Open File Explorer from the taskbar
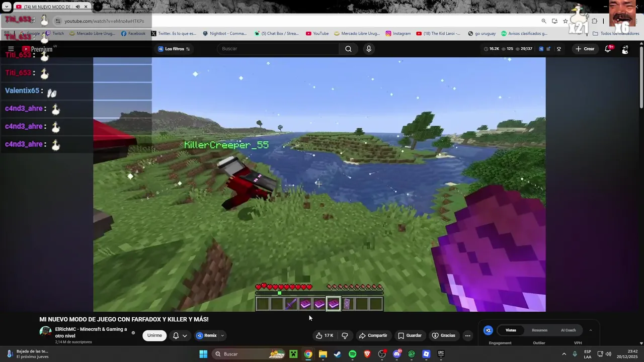The height and width of the screenshot is (362, 644). 323,354
